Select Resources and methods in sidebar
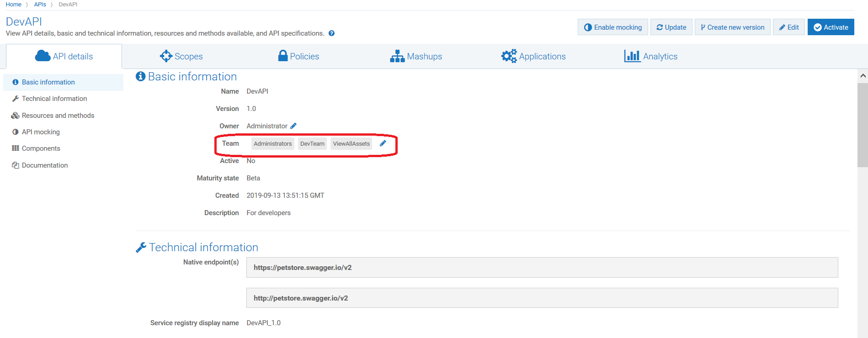Image resolution: width=868 pixels, height=338 pixels. point(58,116)
